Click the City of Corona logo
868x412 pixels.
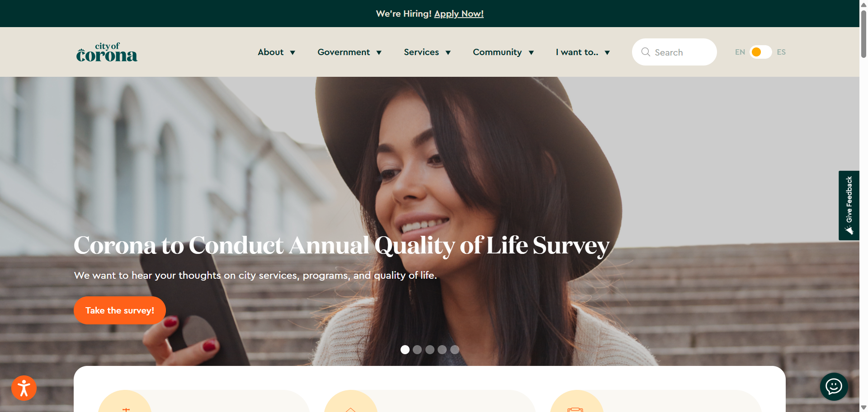(107, 52)
